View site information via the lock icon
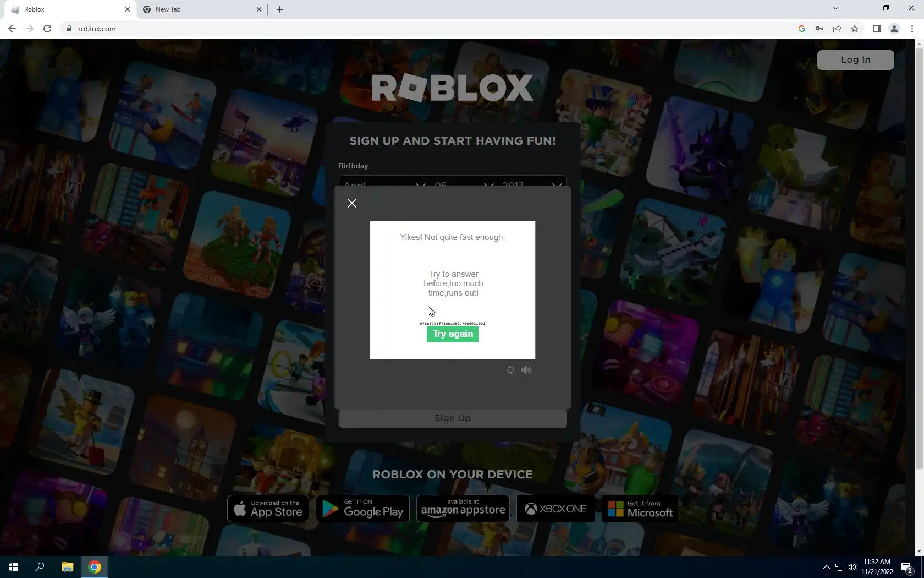 [69, 29]
